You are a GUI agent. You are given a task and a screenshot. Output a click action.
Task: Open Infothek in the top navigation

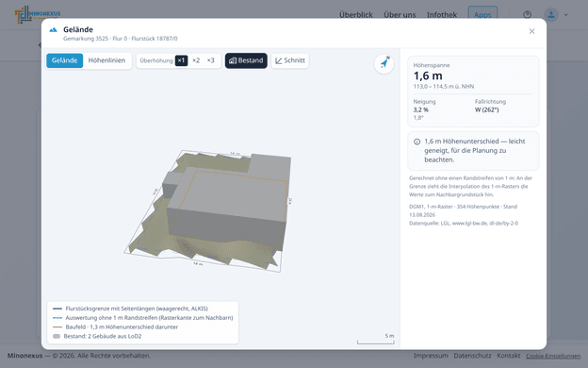pos(442,15)
